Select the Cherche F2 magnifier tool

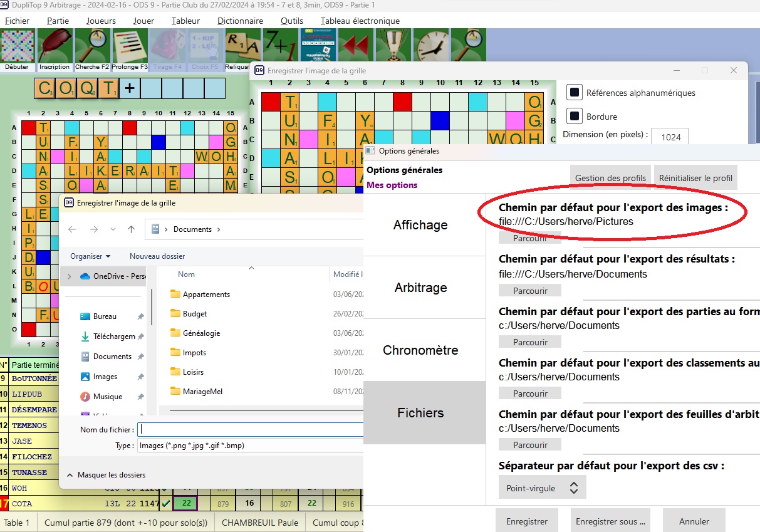(92, 46)
